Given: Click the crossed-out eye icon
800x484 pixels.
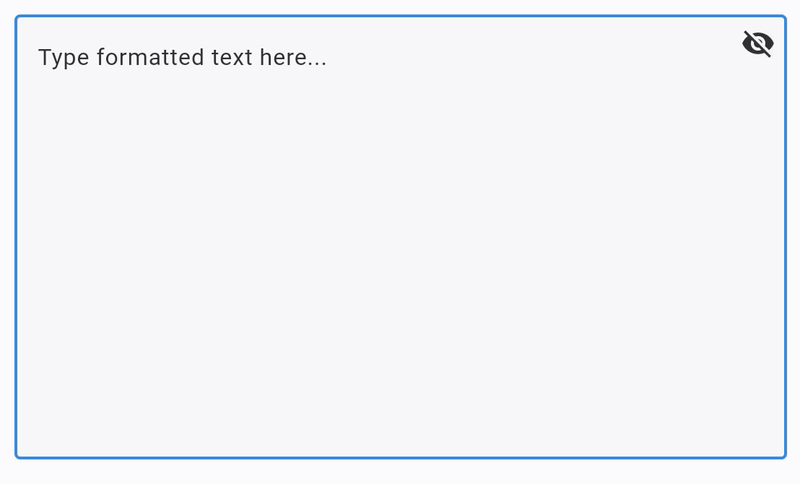Looking at the screenshot, I should pos(758,44).
